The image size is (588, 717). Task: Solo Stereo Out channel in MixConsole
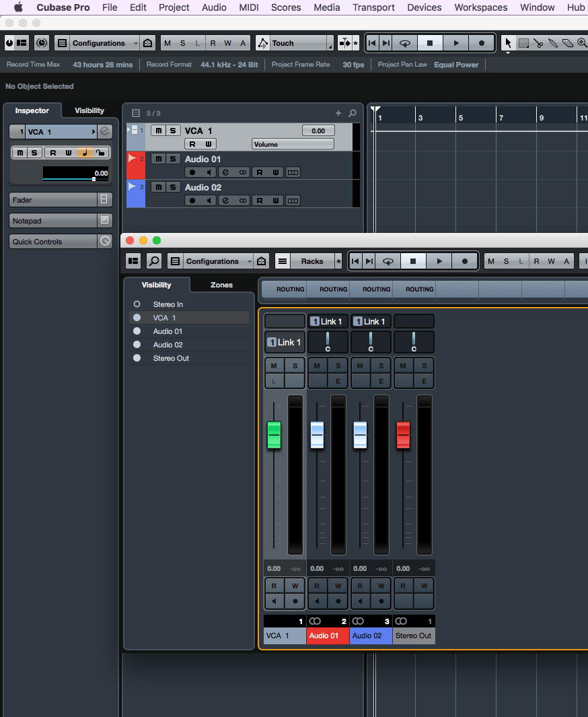tap(425, 366)
